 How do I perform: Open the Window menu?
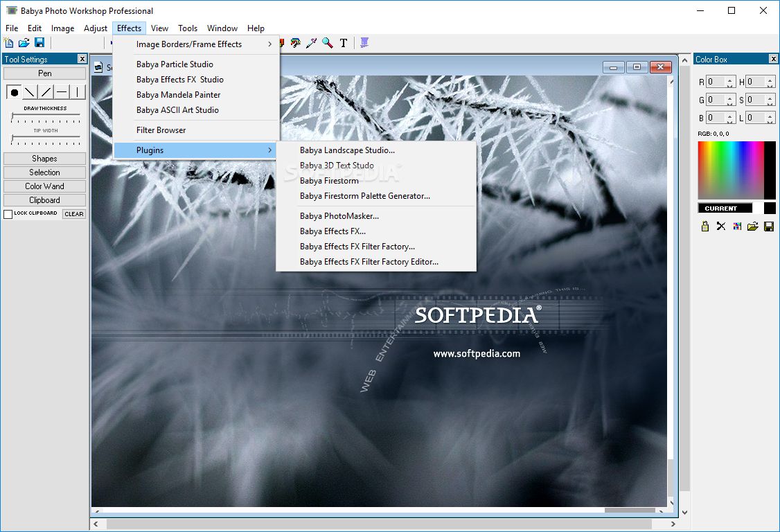[222, 28]
